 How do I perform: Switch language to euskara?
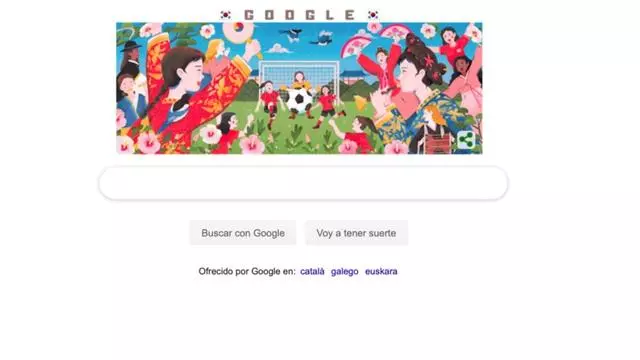381,271
